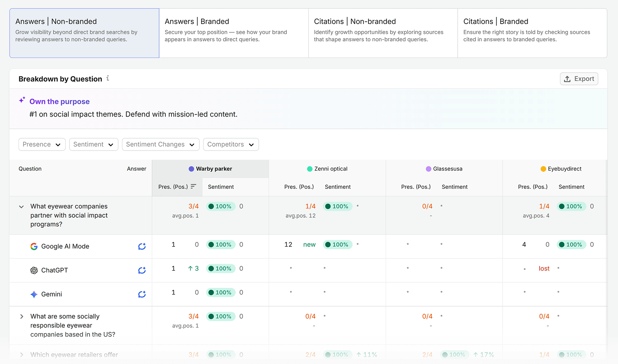Open the Answers | Non-branded tab
The image size is (618, 364).
[84, 33]
